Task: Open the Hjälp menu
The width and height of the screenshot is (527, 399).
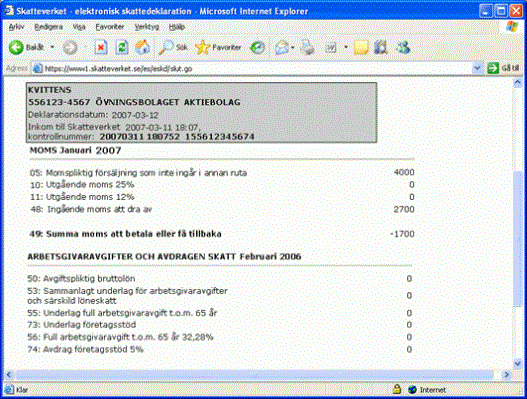Action: pos(177,27)
